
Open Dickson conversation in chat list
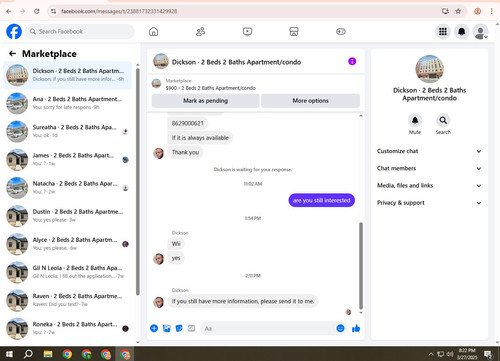[68, 75]
